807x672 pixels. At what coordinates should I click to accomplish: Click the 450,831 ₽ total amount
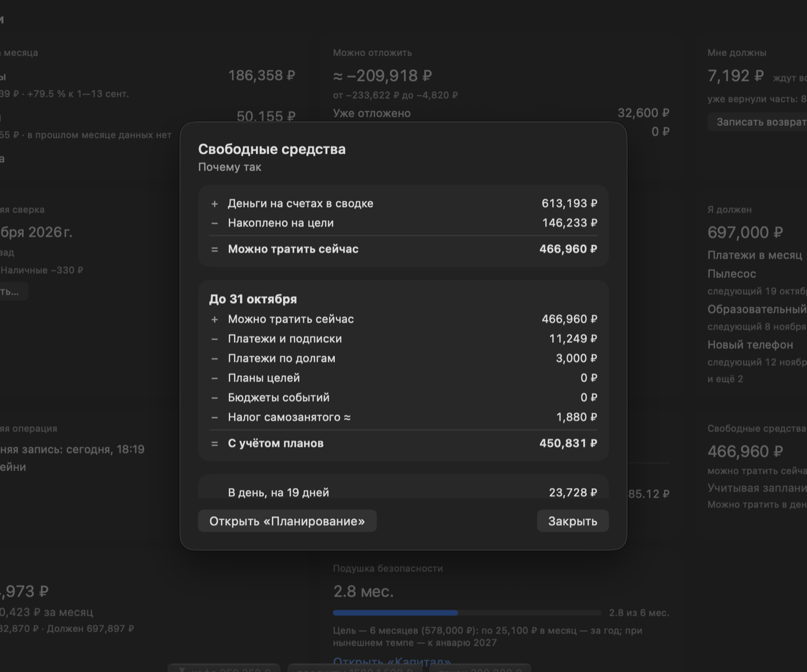568,443
